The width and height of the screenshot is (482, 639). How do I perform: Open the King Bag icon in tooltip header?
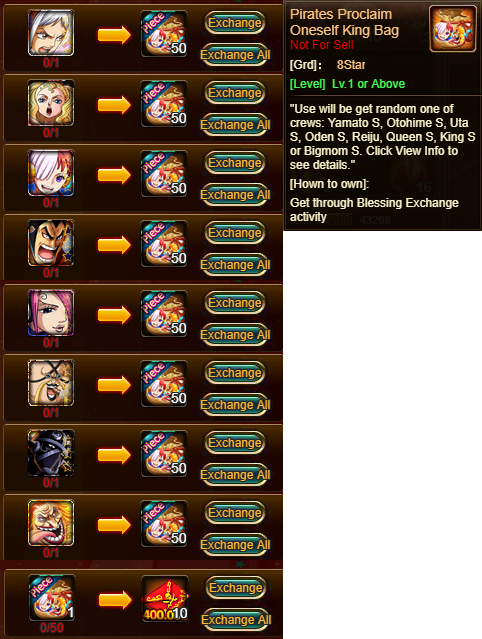tap(453, 29)
